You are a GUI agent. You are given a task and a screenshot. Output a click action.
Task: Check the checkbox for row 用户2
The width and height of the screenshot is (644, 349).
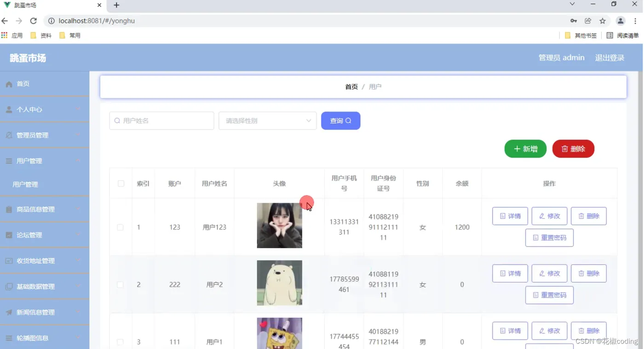[120, 285]
